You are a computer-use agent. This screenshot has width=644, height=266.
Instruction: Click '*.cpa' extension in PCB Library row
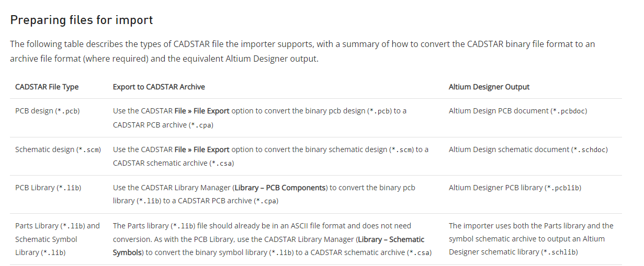(266, 201)
